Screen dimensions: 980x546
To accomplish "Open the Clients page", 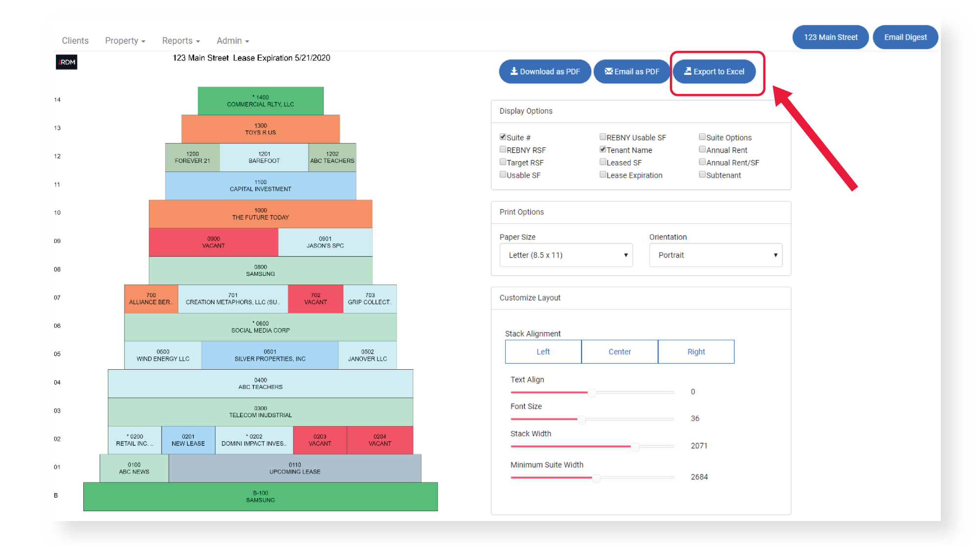I will (75, 41).
